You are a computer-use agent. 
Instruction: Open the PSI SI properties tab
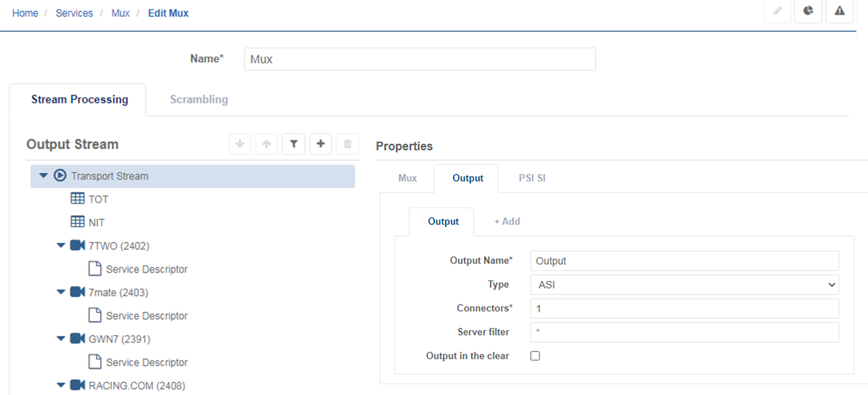532,178
